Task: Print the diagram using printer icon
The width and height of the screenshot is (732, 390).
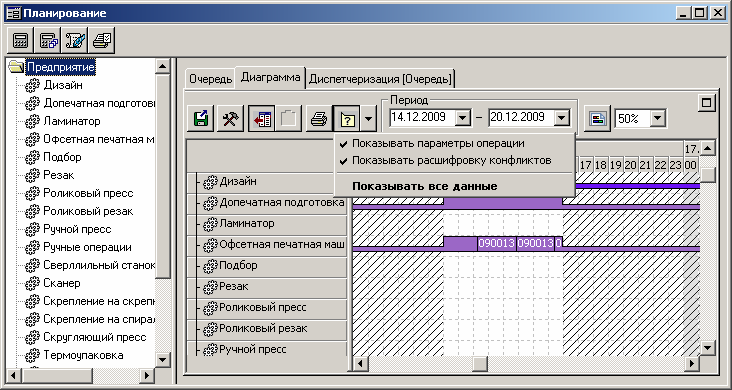Action: 319,119
